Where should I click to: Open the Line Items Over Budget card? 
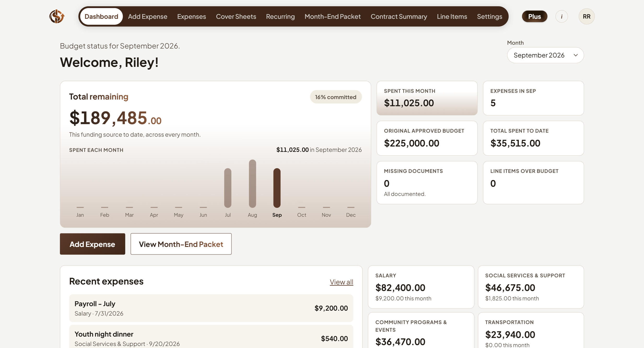coord(533,183)
